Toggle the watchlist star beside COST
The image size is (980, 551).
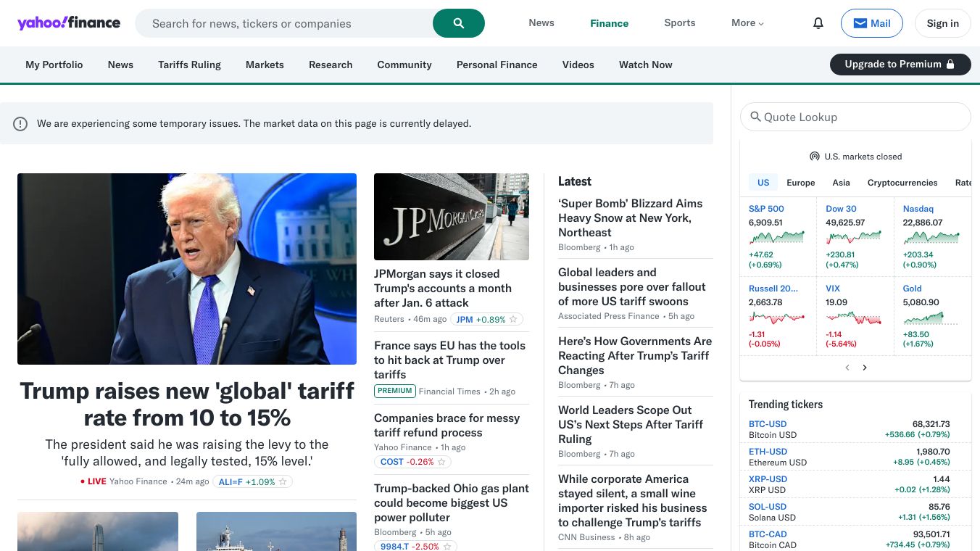coord(441,462)
